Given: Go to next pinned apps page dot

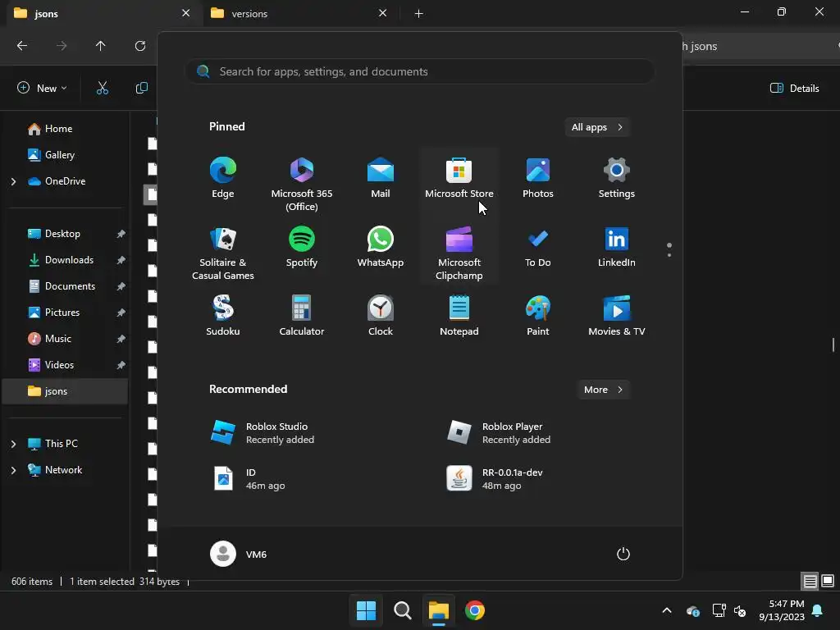Looking at the screenshot, I should 669,255.
